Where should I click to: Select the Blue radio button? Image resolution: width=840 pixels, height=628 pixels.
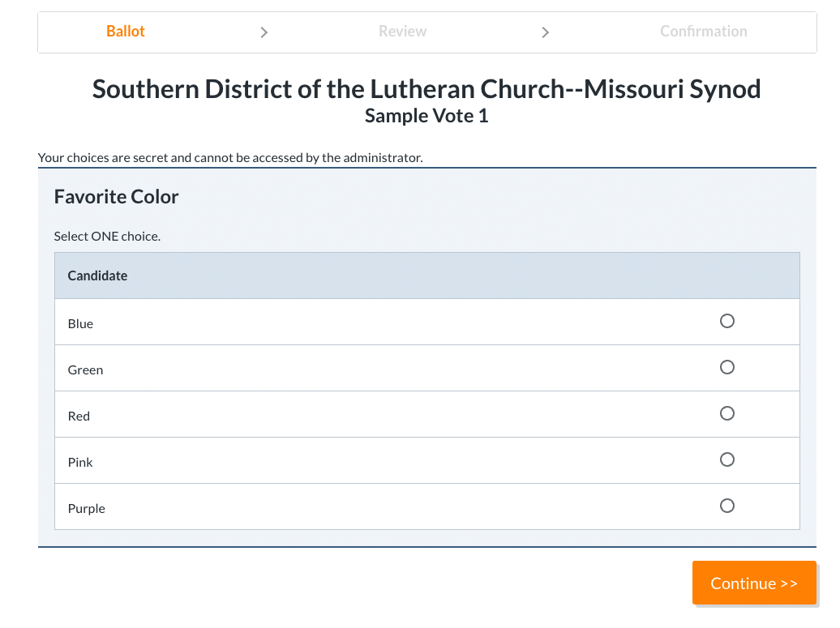click(x=727, y=321)
